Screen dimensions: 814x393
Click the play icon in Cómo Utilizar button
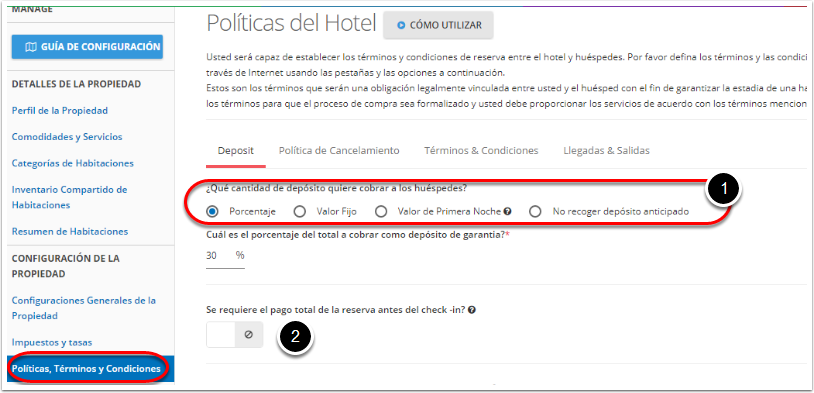pos(401,25)
